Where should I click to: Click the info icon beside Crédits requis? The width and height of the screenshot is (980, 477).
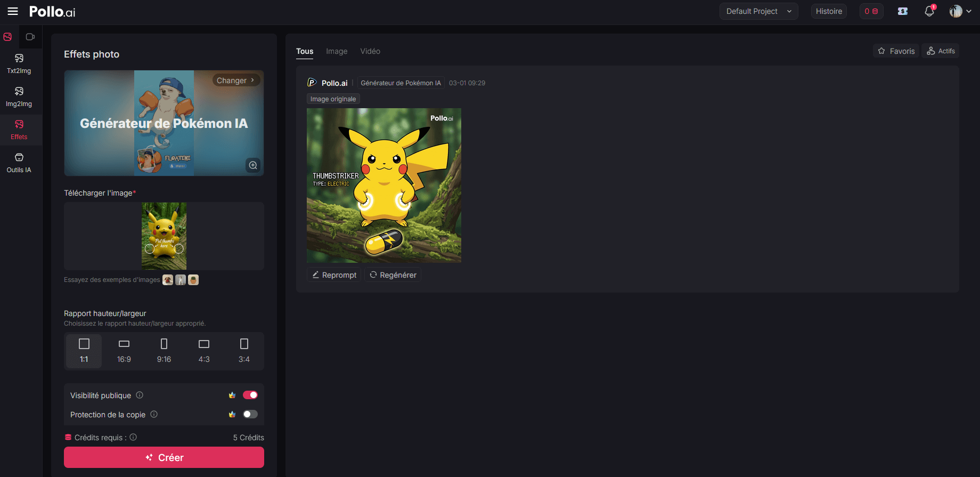[133, 437]
